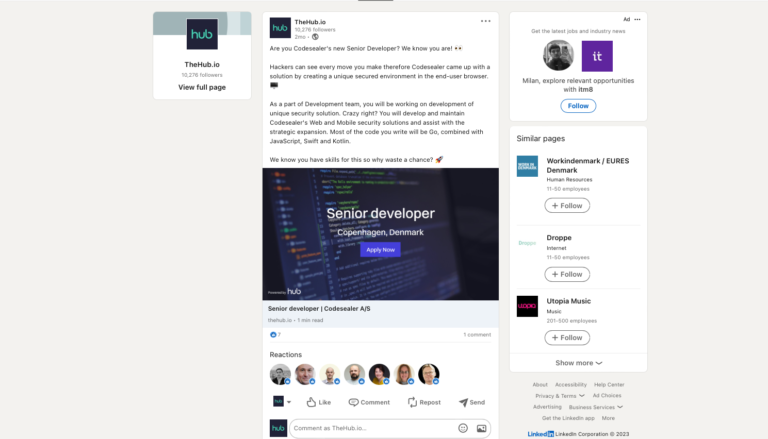Click TheHub.io name in post header
Image resolution: width=768 pixels, height=439 pixels.
click(310, 22)
